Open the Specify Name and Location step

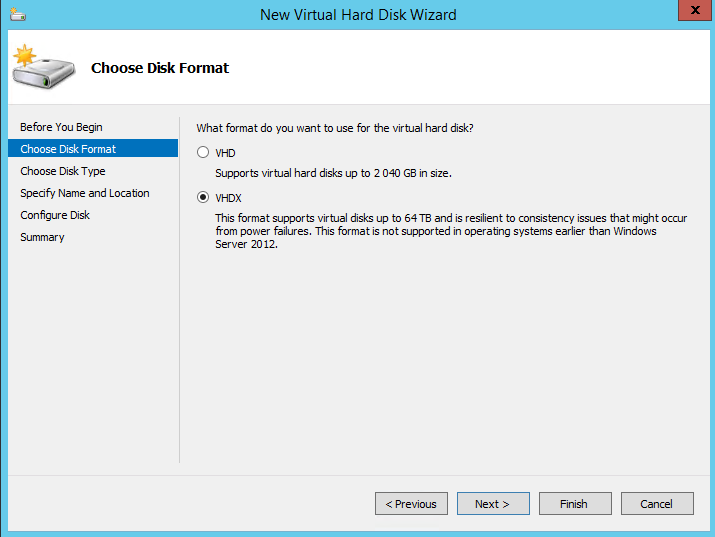coord(85,193)
